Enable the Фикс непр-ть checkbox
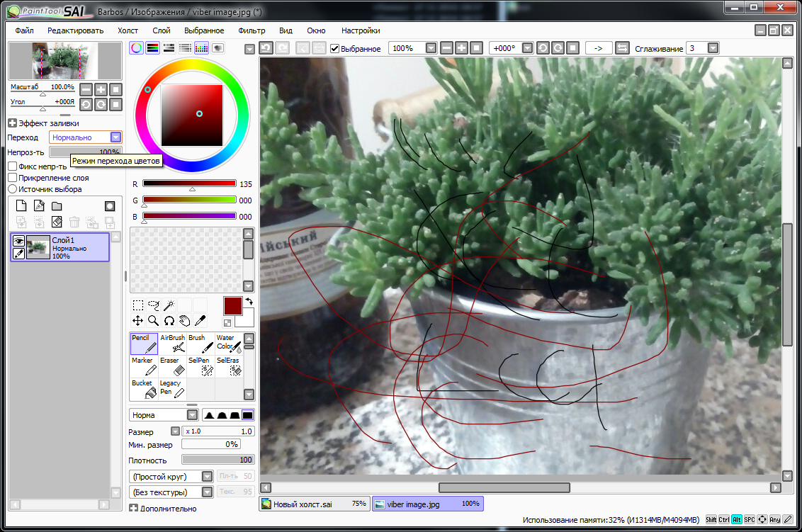Screen dimensions: 802x532 pos(12,166)
